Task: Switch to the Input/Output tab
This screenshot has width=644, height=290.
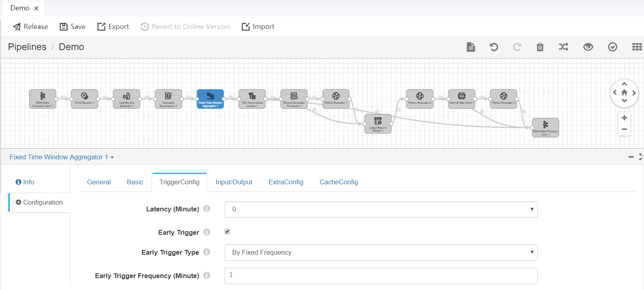Action: click(x=234, y=182)
